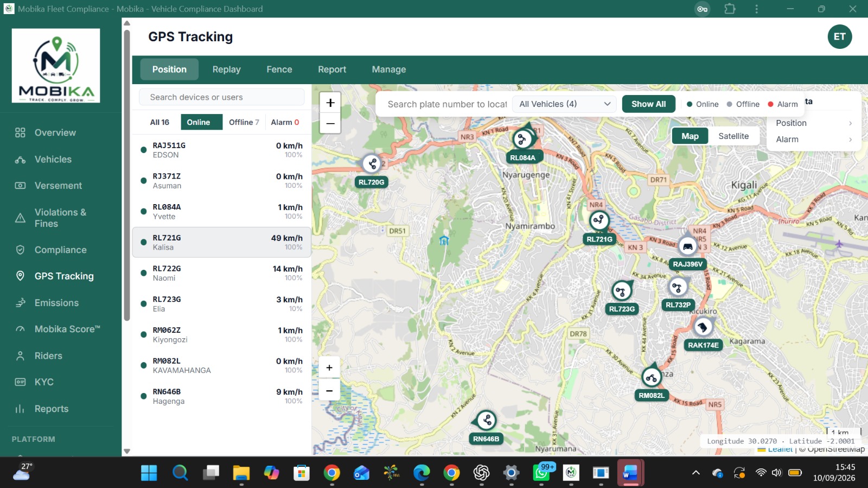
Task: Open File Explorer from taskbar
Action: coord(241,473)
